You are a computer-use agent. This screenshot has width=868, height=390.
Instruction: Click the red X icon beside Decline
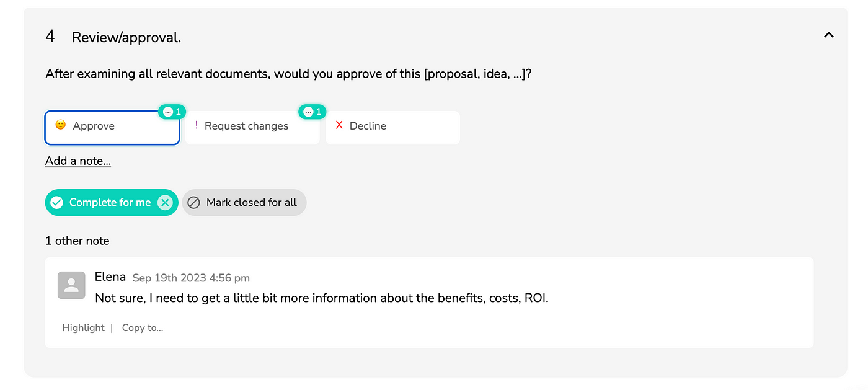339,125
